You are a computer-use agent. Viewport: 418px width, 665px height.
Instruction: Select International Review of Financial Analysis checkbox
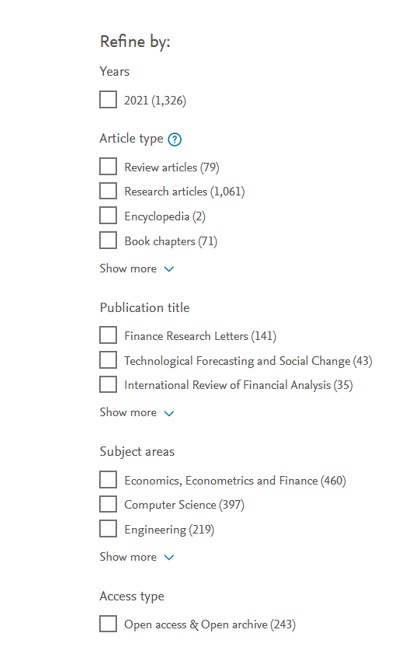(x=108, y=385)
